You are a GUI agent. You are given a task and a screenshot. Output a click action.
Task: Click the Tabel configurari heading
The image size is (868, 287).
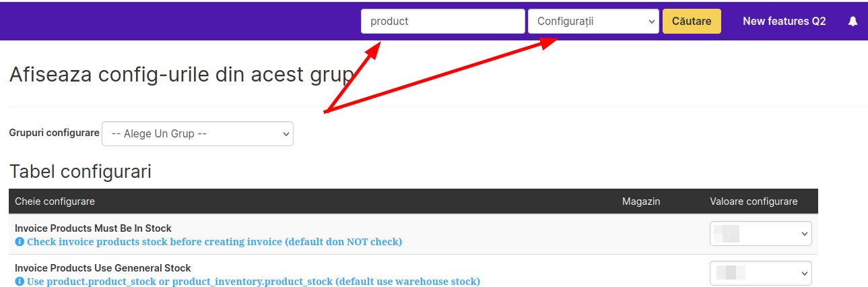(80, 172)
